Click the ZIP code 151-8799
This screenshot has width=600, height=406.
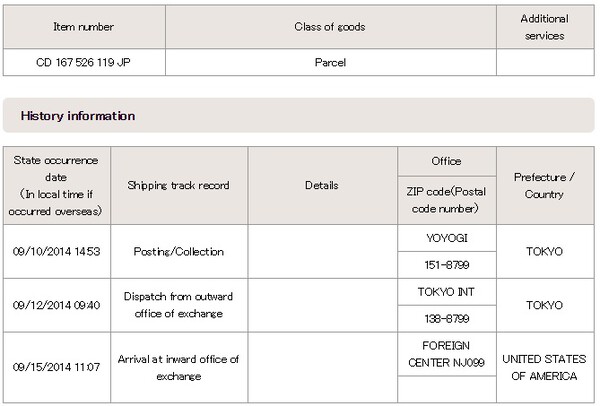(445, 265)
